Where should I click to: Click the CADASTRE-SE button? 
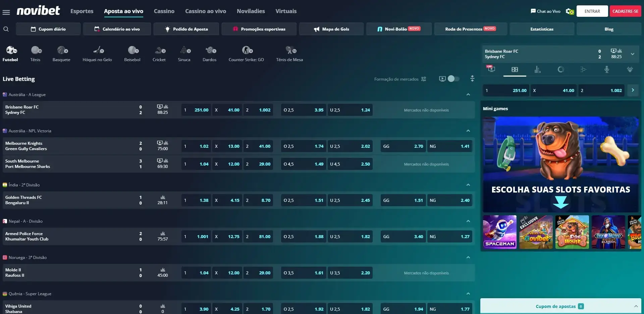tap(625, 11)
